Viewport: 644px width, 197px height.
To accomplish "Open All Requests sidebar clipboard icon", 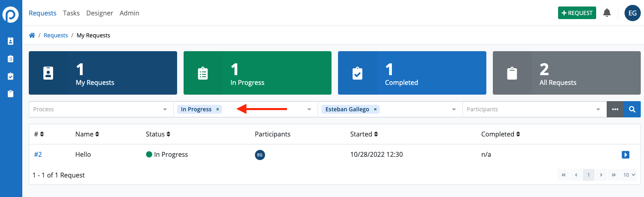I will 11,94.
